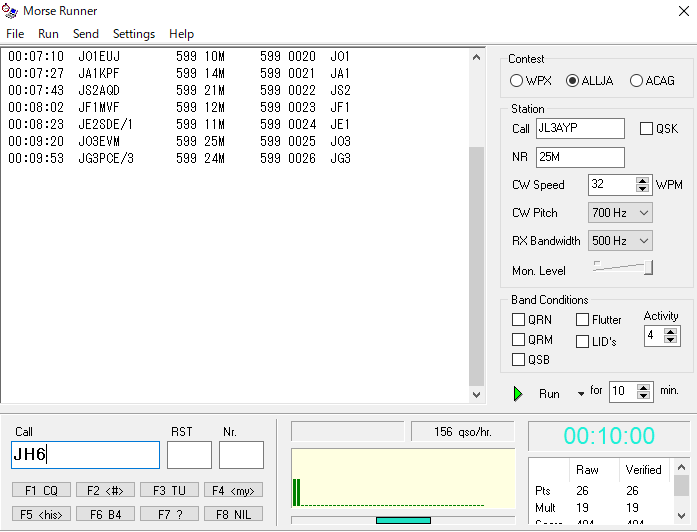Viewport: 697px width, 532px height.
Task: Decrease CW Speed with down arrow
Action: coord(642,188)
